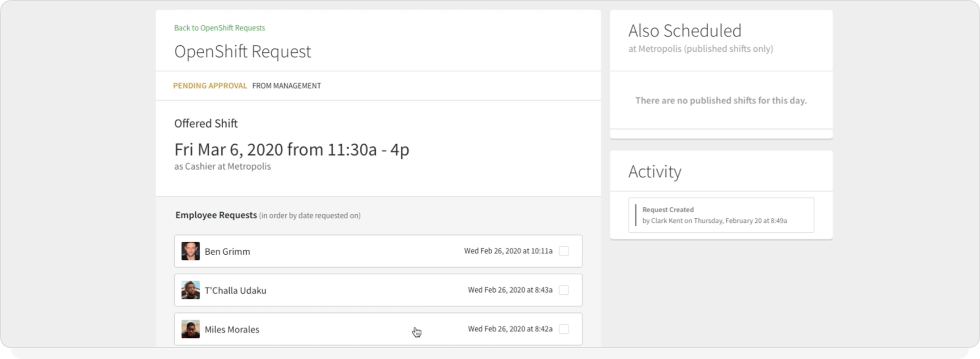Screen dimensions: 980x359
Task: Enable the checkbox for Miles Morales
Action: tap(565, 329)
